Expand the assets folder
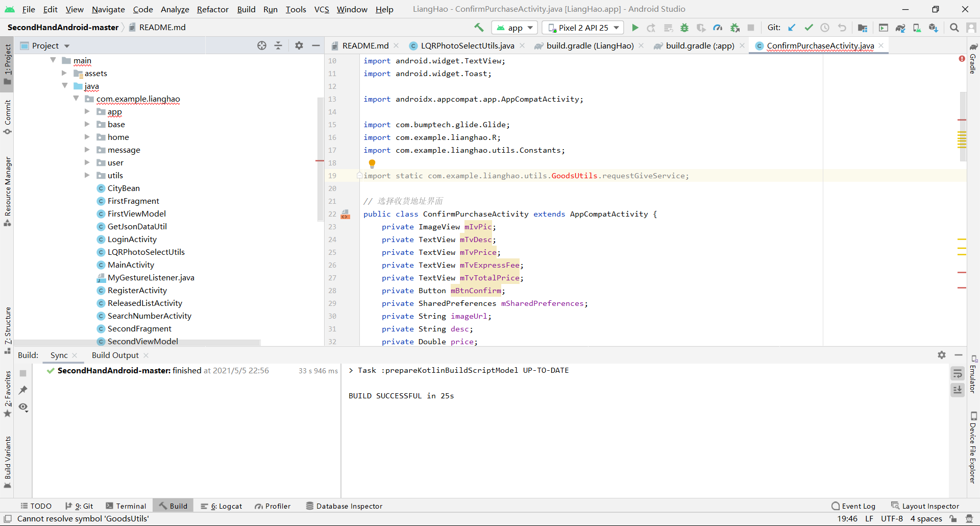The height and width of the screenshot is (526, 980). [64, 73]
